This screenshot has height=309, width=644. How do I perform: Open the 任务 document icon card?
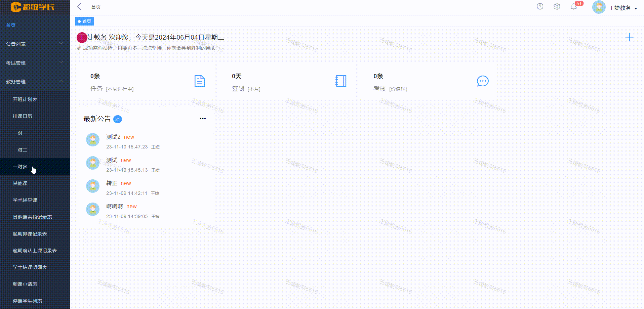click(199, 81)
